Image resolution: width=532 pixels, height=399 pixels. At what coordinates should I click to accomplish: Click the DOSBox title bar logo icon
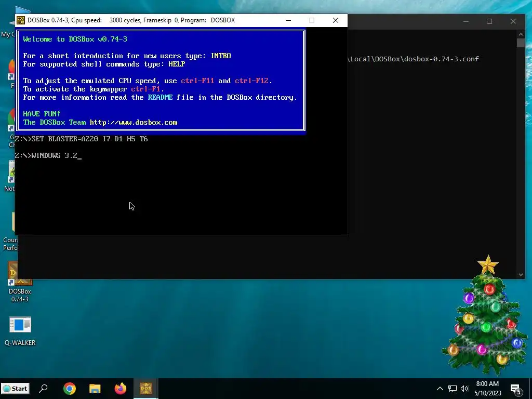pos(20,20)
